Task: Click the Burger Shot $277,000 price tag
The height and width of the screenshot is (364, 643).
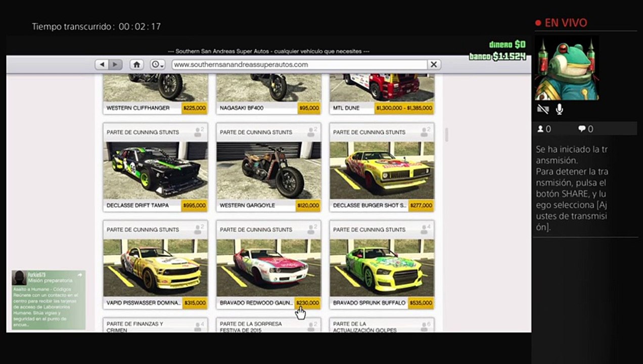Action: 421,205
